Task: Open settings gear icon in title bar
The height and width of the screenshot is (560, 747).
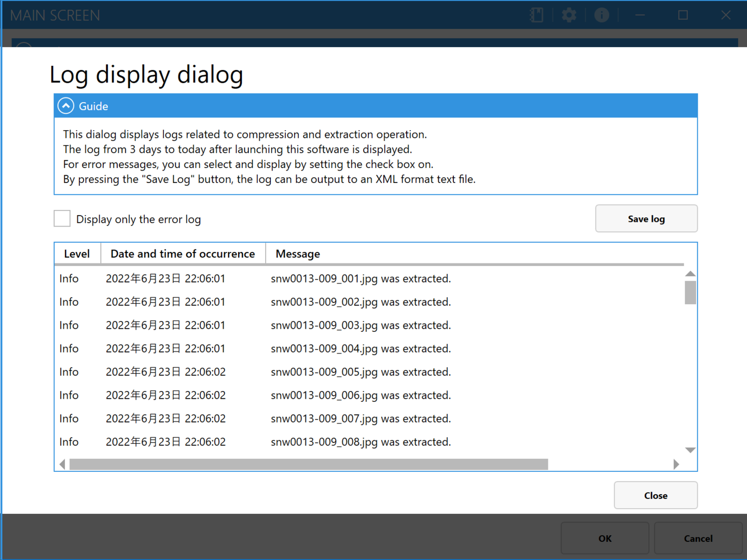Action: [569, 15]
